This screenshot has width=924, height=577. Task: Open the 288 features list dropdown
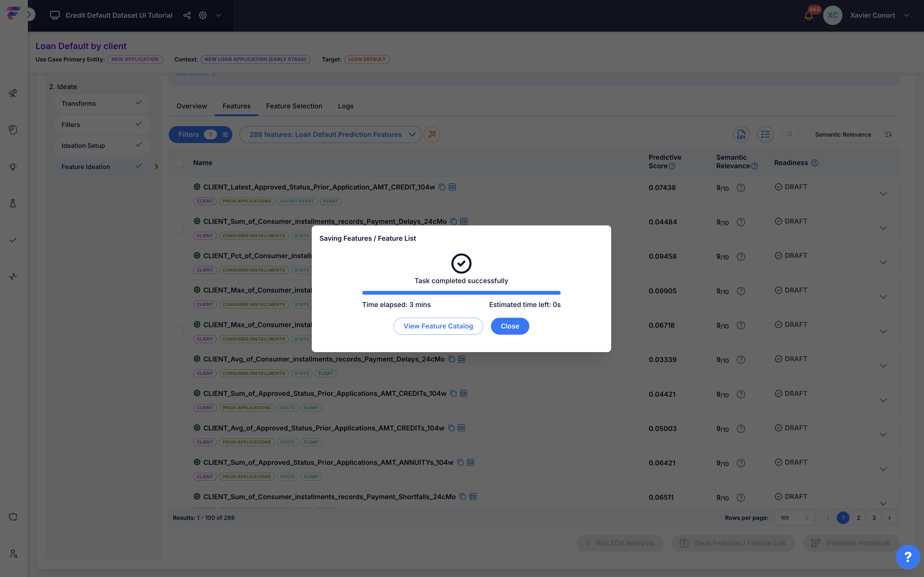pyautogui.click(x=330, y=134)
